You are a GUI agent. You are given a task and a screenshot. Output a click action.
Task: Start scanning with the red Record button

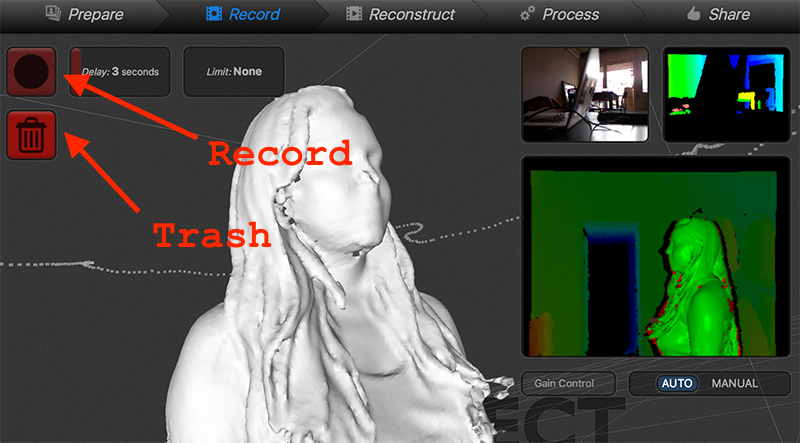coord(31,71)
